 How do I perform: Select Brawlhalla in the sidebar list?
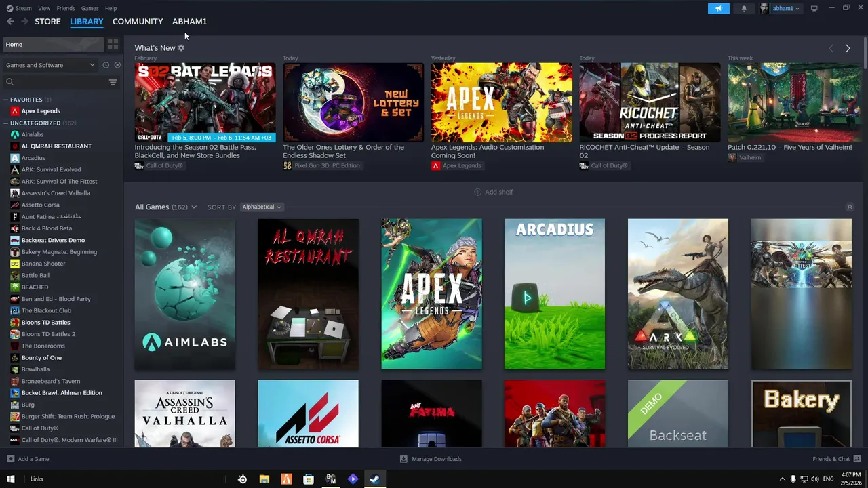click(x=35, y=369)
